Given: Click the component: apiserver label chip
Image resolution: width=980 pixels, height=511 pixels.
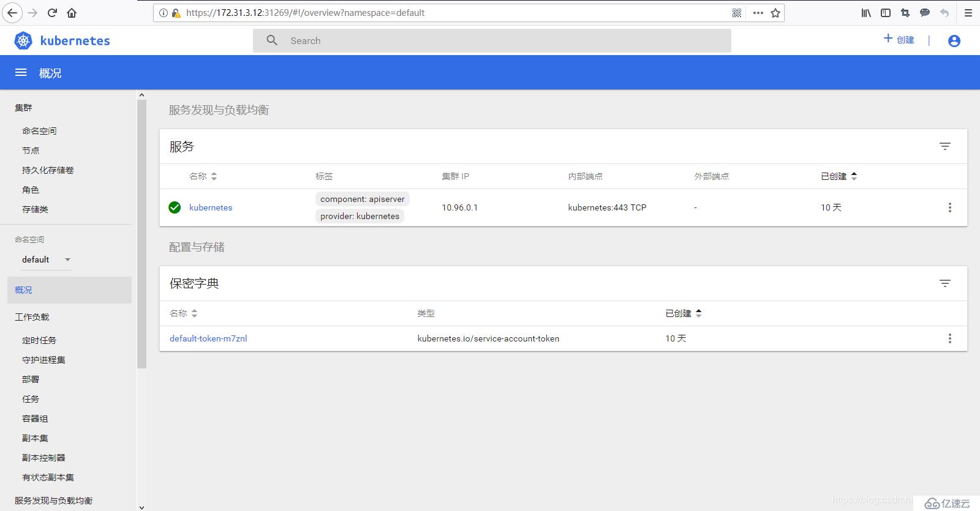Looking at the screenshot, I should click(363, 199).
